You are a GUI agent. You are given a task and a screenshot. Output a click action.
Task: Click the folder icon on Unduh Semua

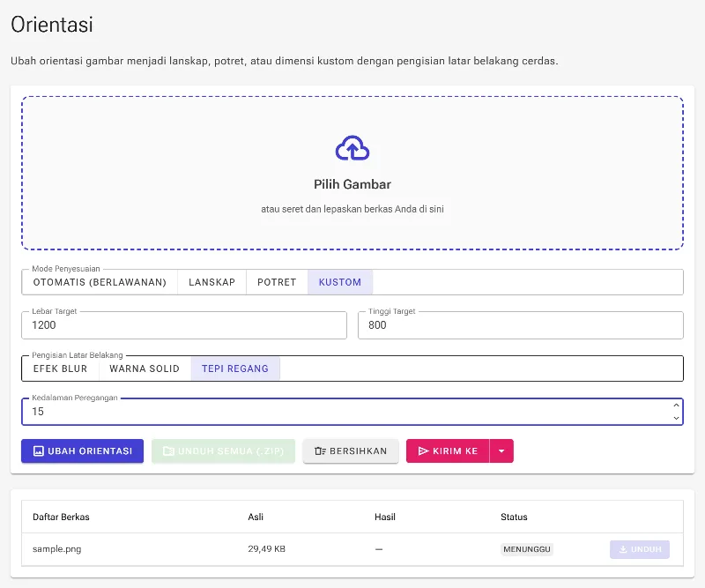click(168, 450)
